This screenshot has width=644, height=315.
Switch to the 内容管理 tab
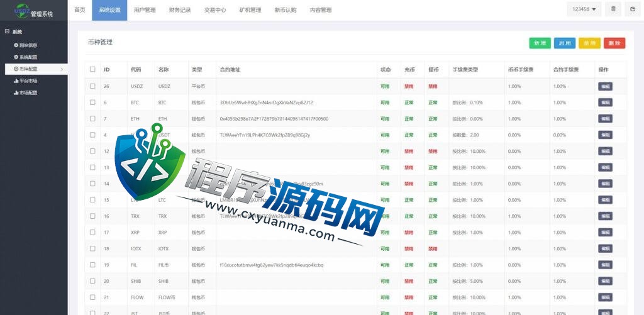click(x=321, y=10)
